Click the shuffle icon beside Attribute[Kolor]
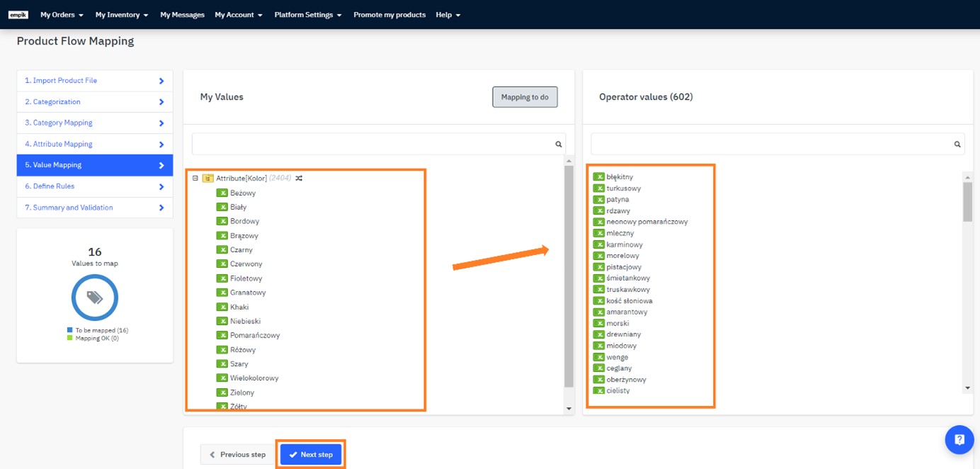980x469 pixels. 299,179
